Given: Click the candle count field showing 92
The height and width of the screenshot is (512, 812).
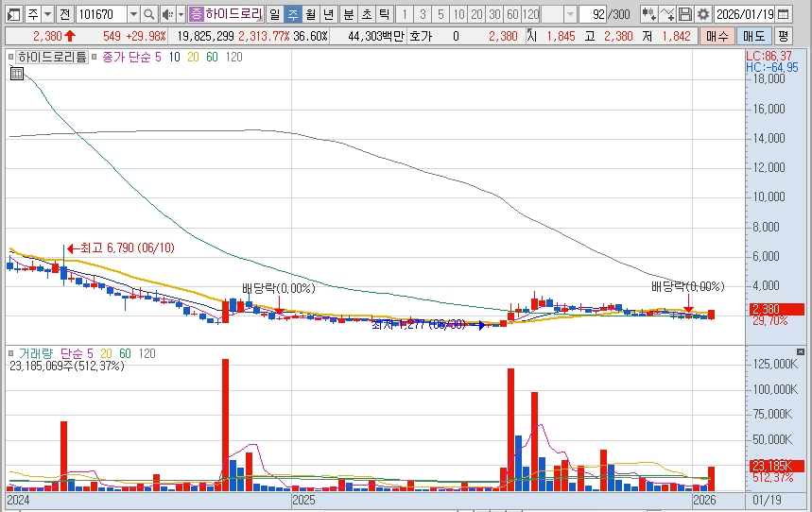Looking at the screenshot, I should (593, 14).
